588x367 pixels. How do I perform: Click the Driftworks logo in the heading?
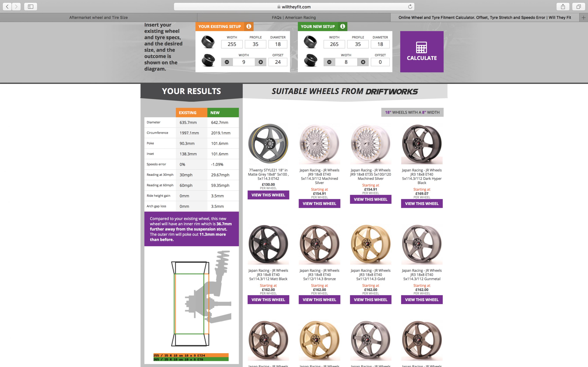[392, 91]
